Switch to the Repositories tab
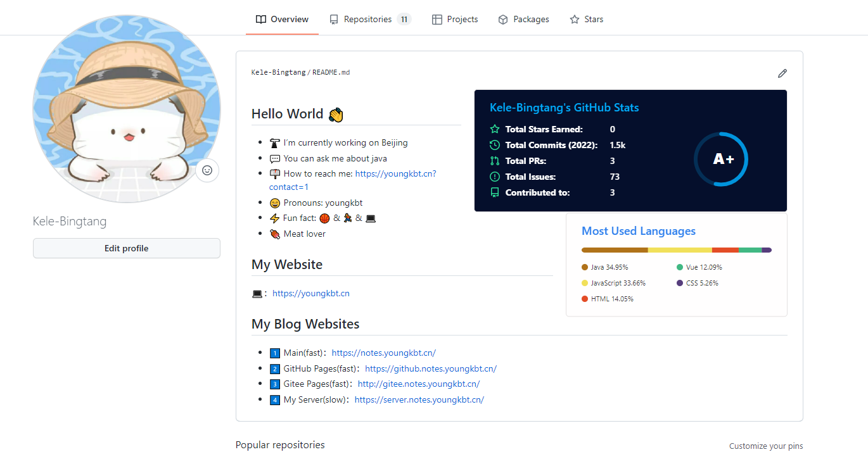The width and height of the screenshot is (868, 452). (370, 20)
